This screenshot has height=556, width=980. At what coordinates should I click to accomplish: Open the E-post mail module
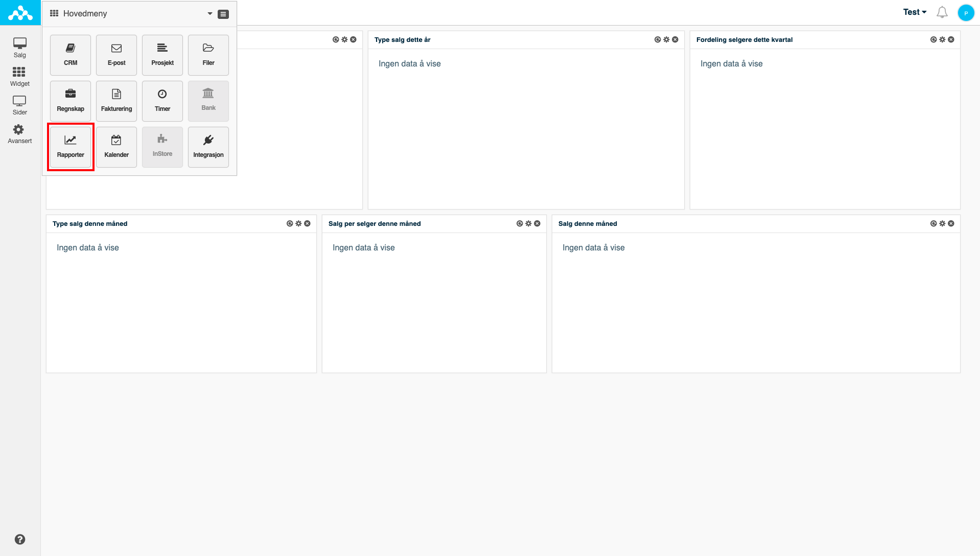coord(116,55)
